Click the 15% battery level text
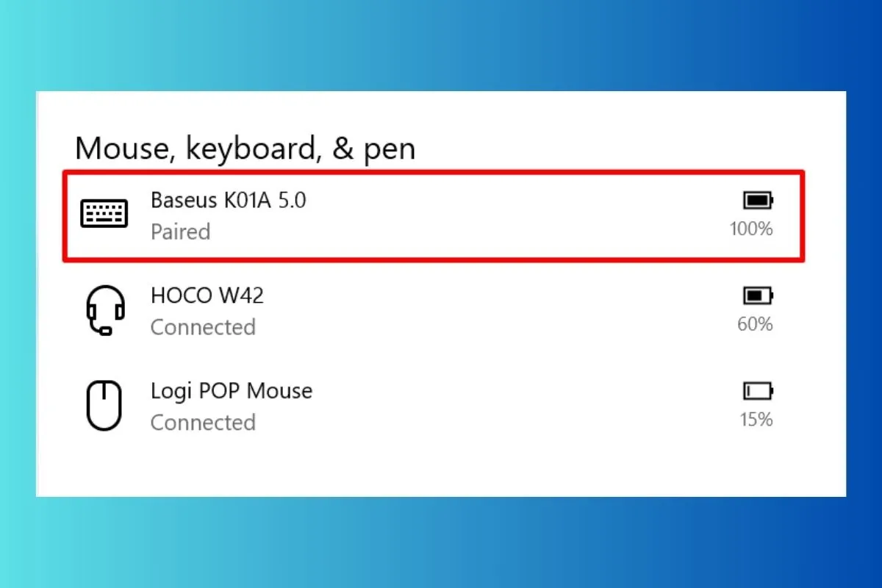This screenshot has height=588, width=882. click(x=755, y=420)
